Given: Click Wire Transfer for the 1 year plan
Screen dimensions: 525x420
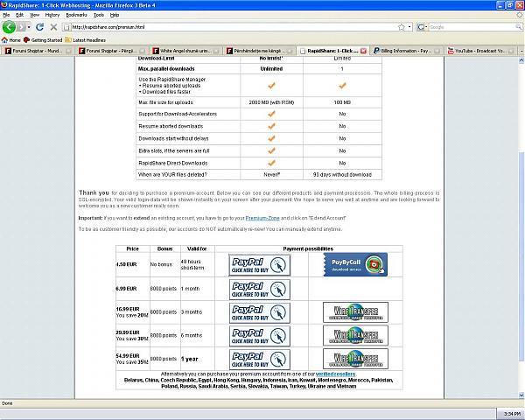Looking at the screenshot, I should point(355,359).
